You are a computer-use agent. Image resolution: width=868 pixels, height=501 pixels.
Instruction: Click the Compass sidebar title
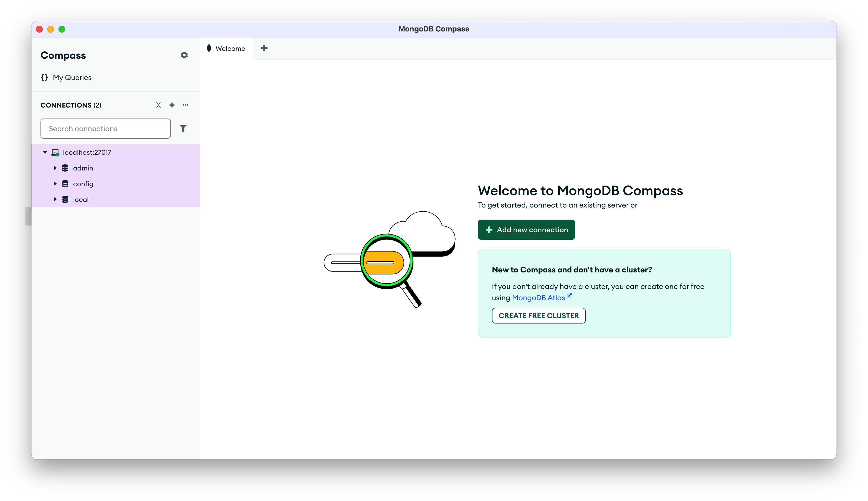point(63,55)
